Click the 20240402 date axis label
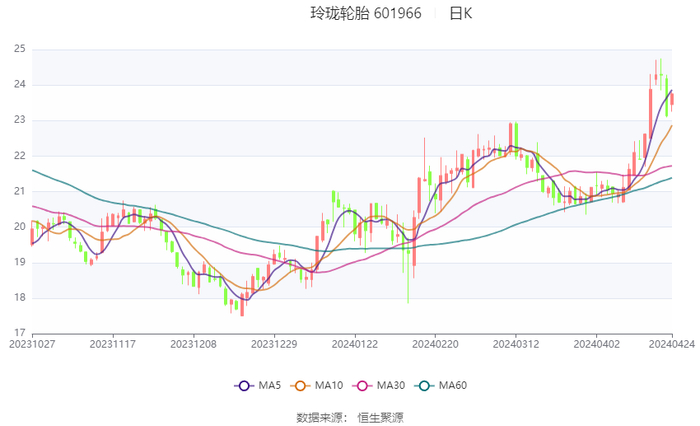Screen dimensions: 700x426 pyautogui.click(x=596, y=342)
